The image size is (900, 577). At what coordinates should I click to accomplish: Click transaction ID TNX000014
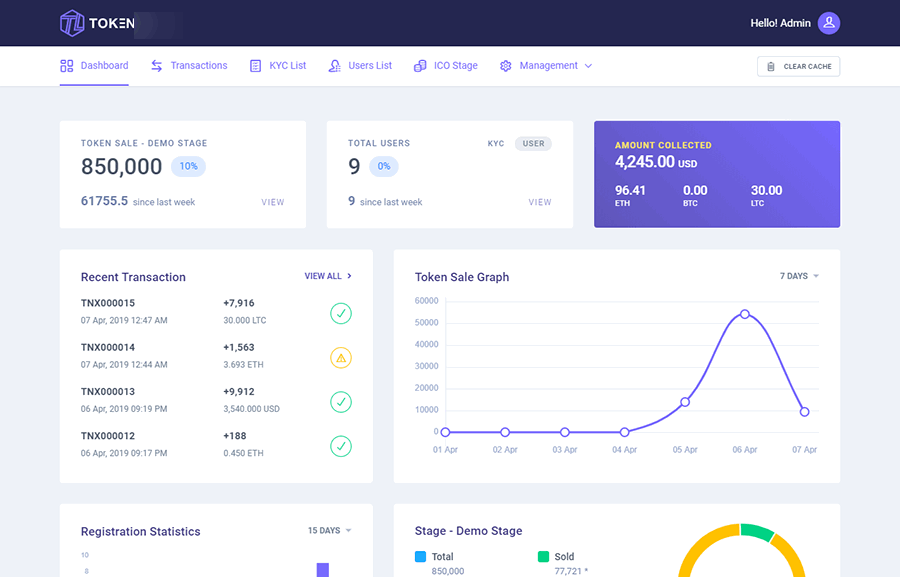click(x=108, y=347)
